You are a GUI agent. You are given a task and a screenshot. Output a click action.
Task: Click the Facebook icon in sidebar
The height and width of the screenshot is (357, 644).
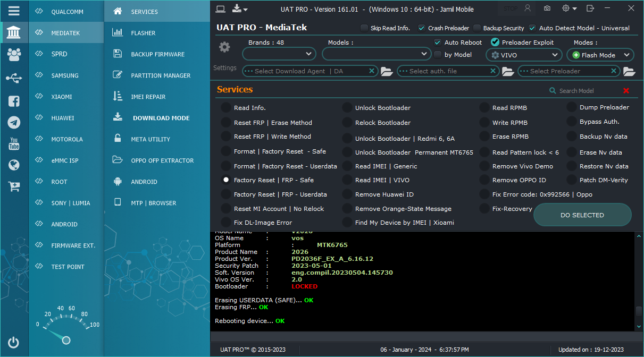pos(14,101)
